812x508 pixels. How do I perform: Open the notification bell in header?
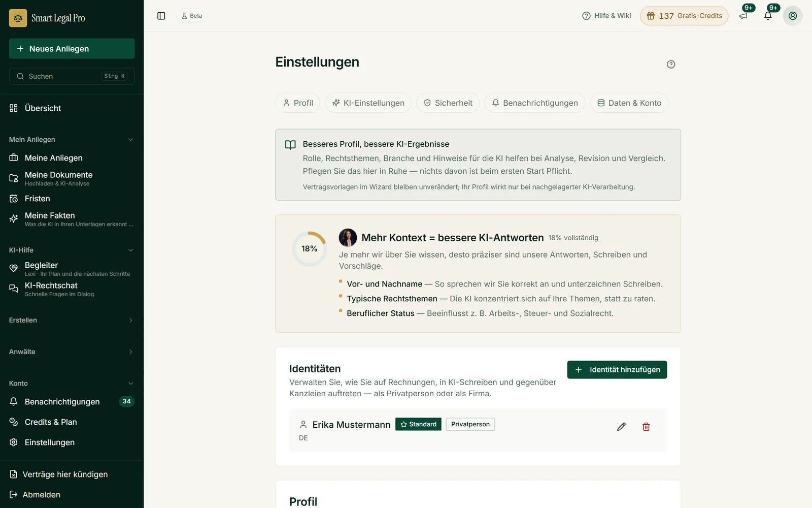click(x=768, y=16)
